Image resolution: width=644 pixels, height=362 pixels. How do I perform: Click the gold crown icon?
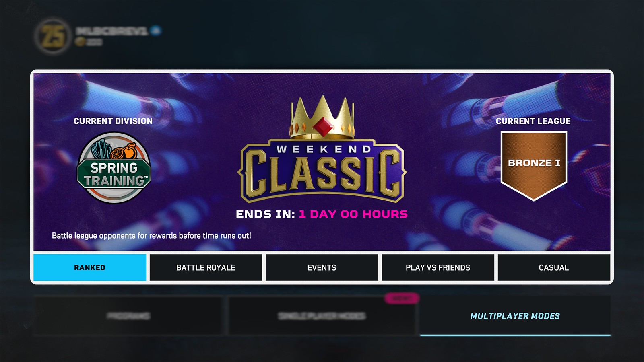tap(322, 117)
